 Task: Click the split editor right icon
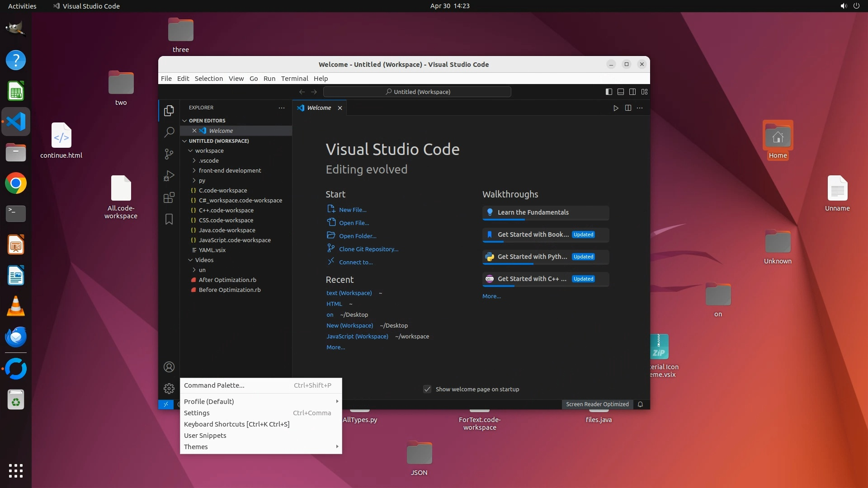pyautogui.click(x=628, y=108)
